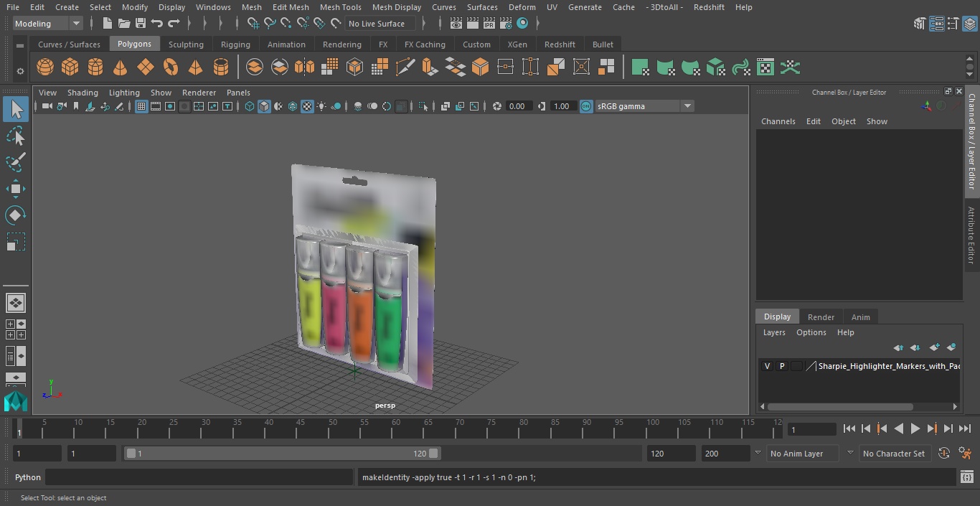This screenshot has height=506, width=980.
Task: Select the Lasso Tool
Action: point(16,136)
